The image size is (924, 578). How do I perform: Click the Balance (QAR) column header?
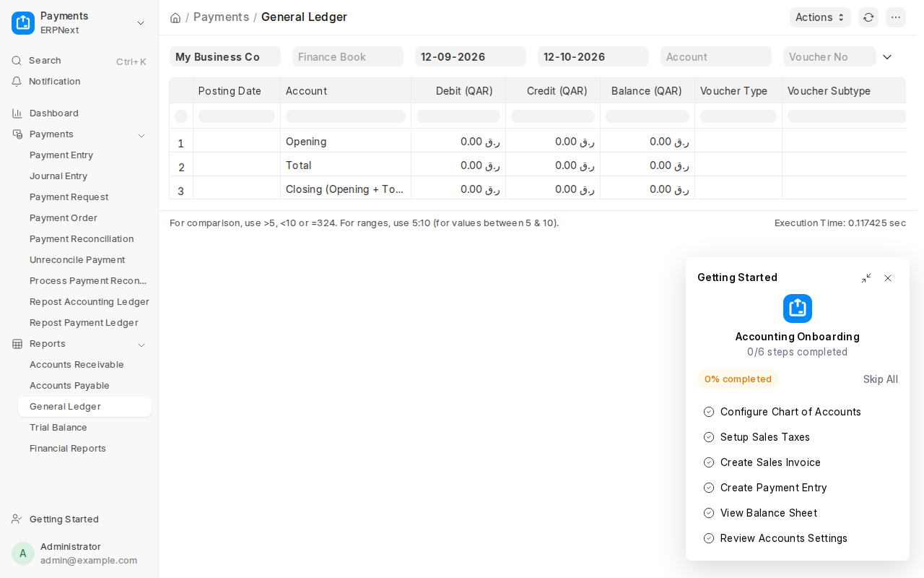tap(648, 91)
